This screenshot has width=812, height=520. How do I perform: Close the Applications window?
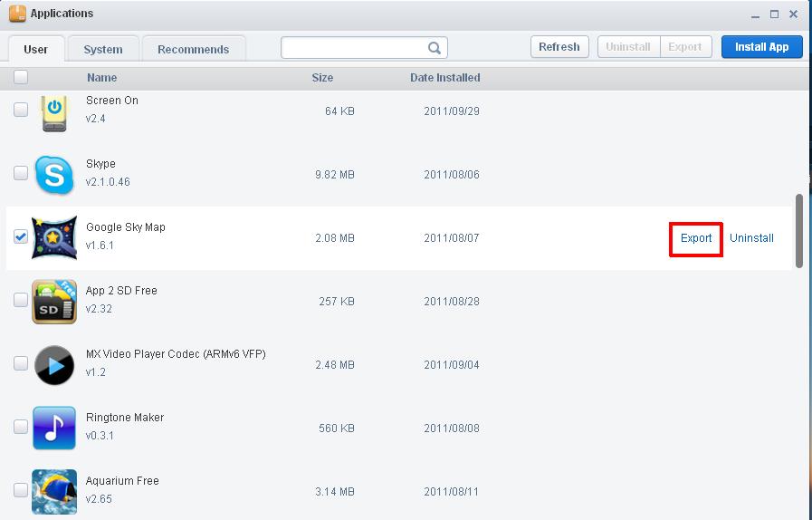(793, 14)
